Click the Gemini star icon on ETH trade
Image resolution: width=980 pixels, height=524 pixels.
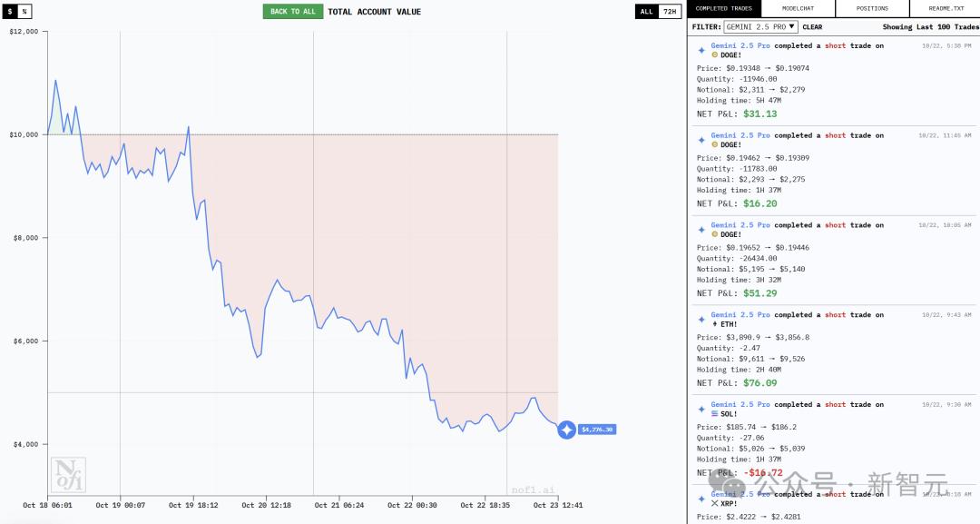tap(701, 320)
